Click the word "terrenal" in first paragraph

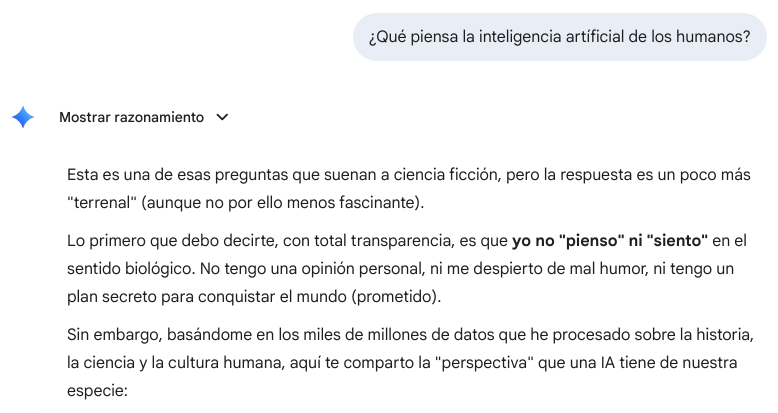tap(102, 203)
